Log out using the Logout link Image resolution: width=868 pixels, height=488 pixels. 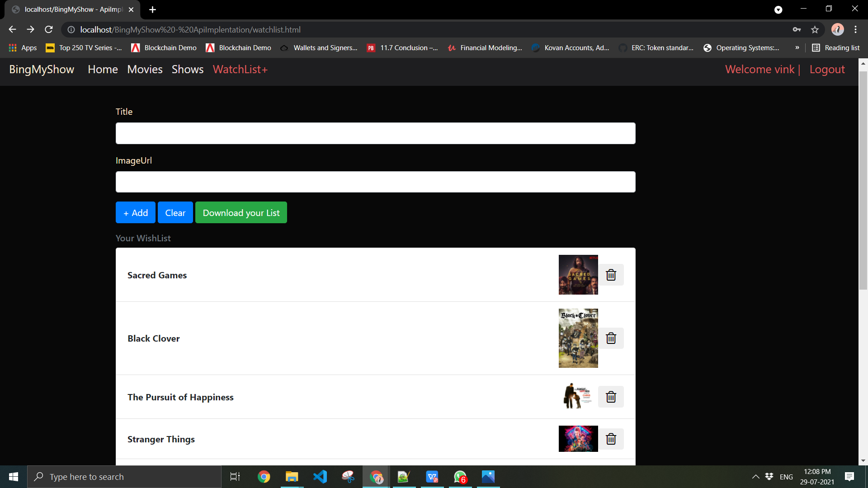point(827,70)
